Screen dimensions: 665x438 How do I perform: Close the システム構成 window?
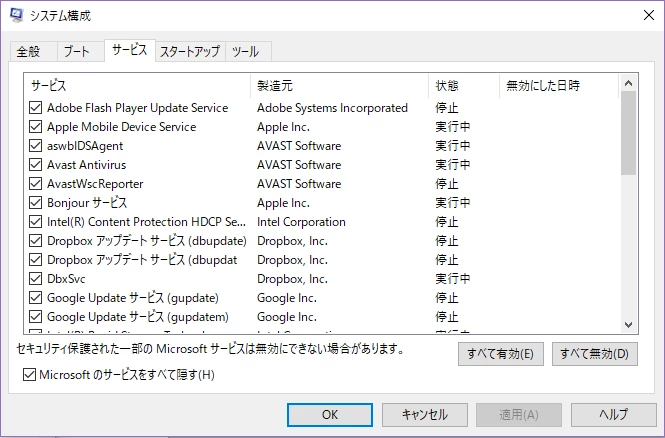click(x=648, y=15)
